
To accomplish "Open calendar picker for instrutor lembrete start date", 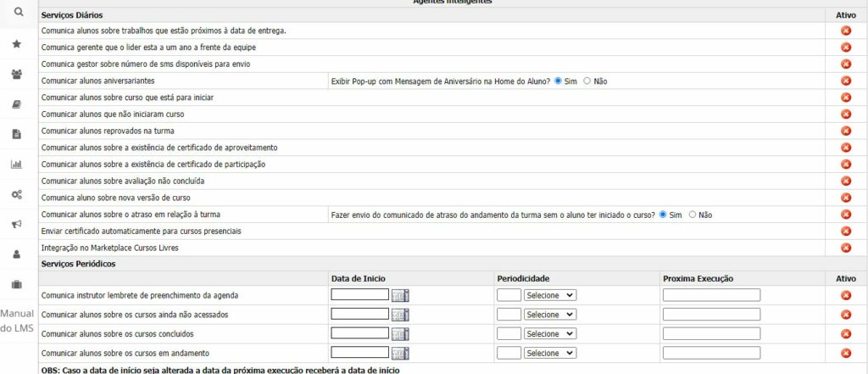I will [399, 295].
